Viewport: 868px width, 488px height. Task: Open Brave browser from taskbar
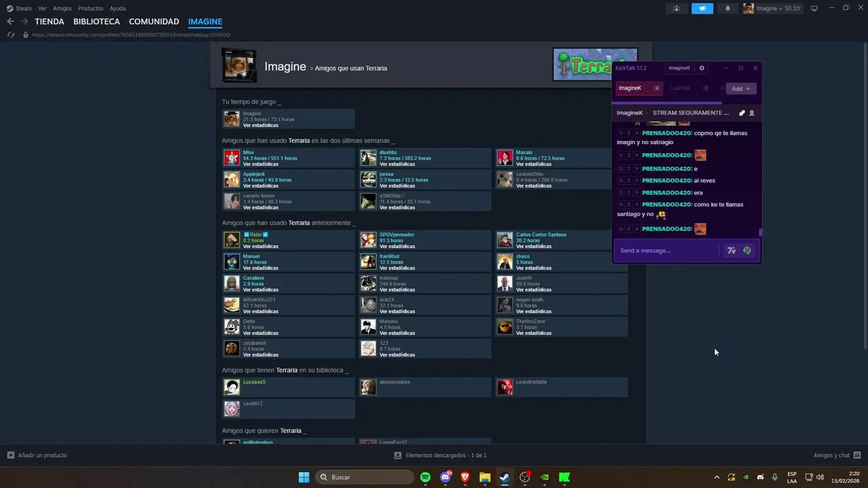point(465,477)
